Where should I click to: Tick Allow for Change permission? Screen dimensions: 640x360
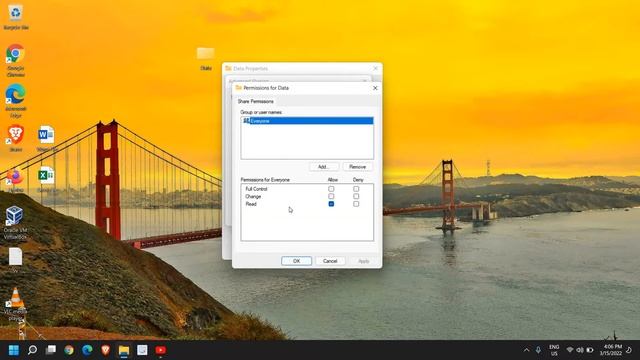331,196
